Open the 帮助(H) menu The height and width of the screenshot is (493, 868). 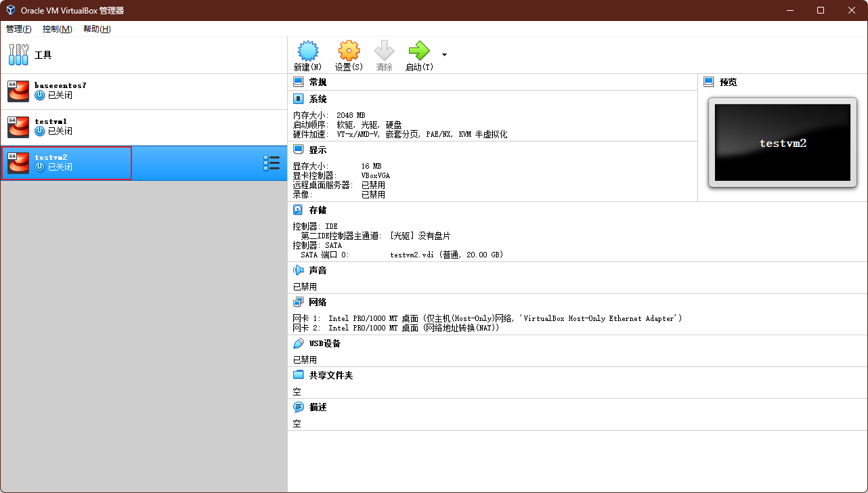[97, 29]
